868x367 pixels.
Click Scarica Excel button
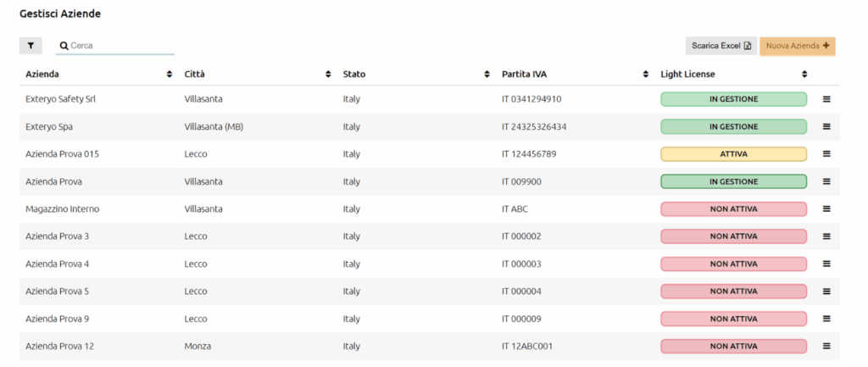click(x=721, y=46)
